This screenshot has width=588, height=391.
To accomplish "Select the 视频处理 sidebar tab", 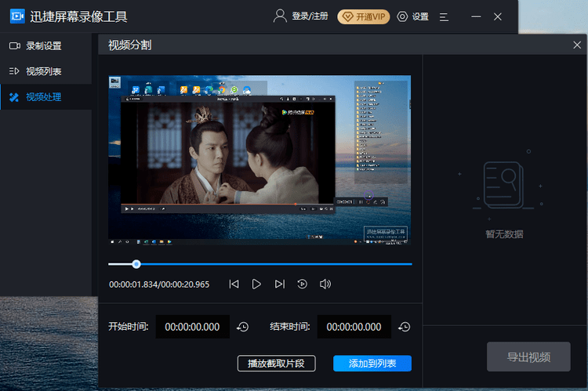I will coord(45,97).
